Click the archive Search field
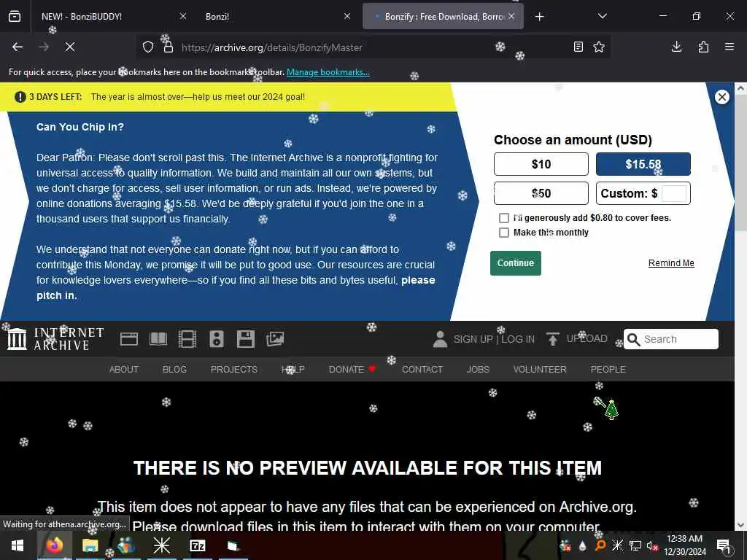Viewport: 747px width, 560px height. point(671,339)
